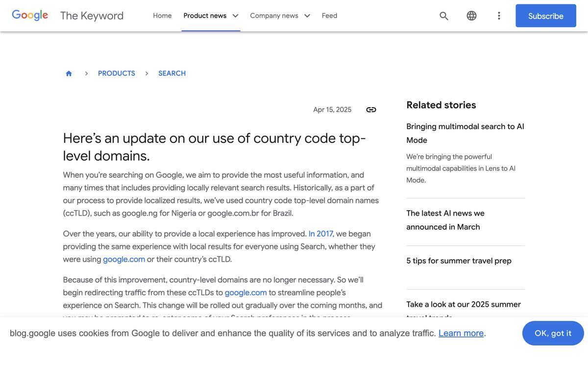Screen dimensions: 588x392
Task: Click the search magnifier icon
Action: pos(444,16)
